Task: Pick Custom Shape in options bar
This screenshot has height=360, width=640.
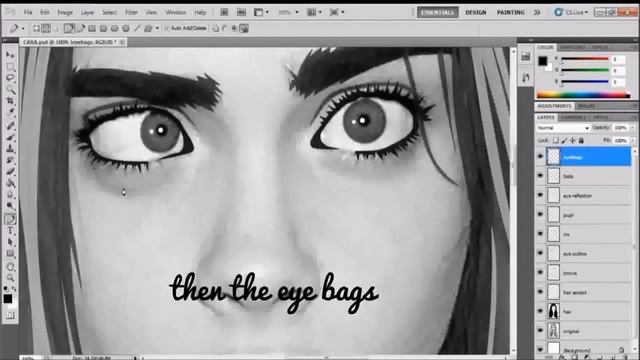Action: pos(148,28)
